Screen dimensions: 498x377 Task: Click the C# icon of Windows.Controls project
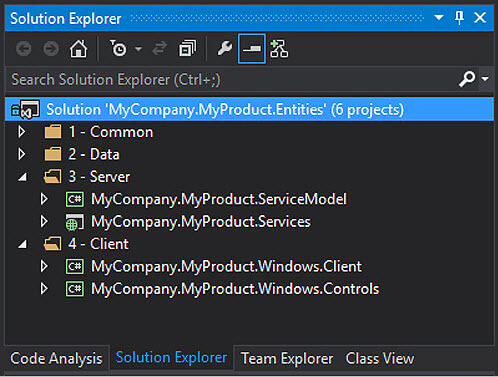75,289
